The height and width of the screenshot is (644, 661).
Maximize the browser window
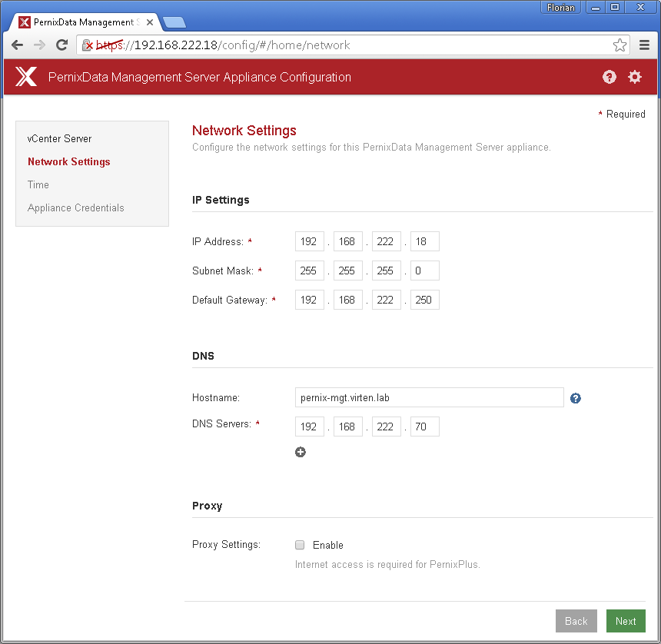(x=615, y=8)
